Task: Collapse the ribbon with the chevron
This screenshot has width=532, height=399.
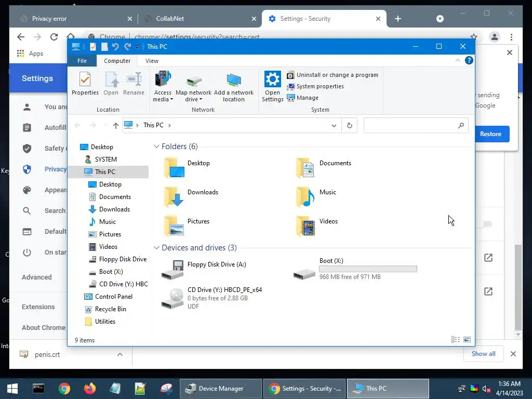Action: click(458, 60)
